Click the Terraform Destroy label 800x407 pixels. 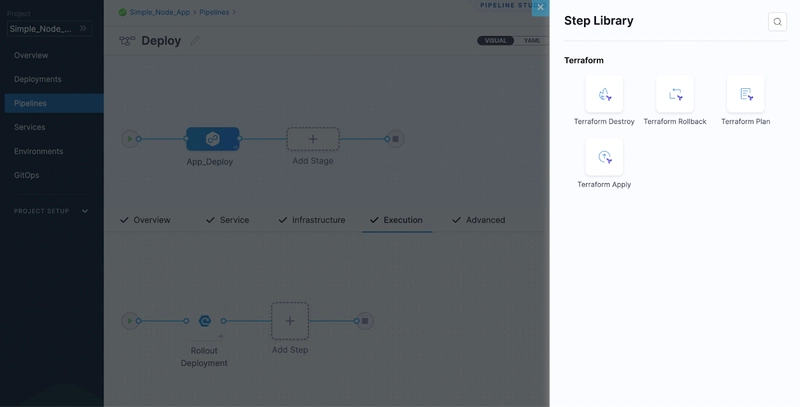[x=604, y=121]
